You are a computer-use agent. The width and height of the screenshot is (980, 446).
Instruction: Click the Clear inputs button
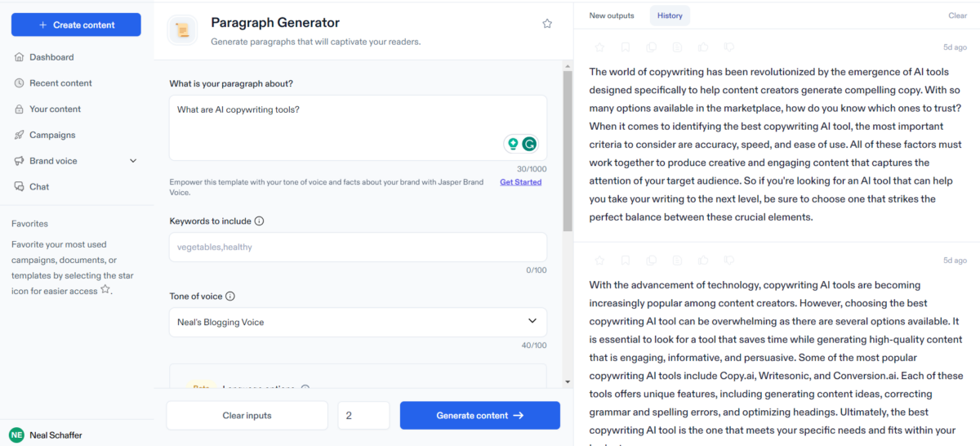(247, 416)
